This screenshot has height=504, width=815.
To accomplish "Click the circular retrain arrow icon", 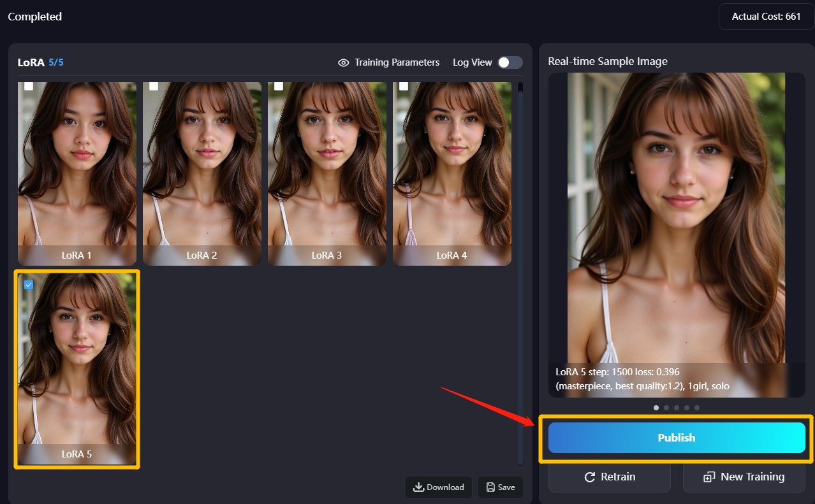I will click(590, 477).
